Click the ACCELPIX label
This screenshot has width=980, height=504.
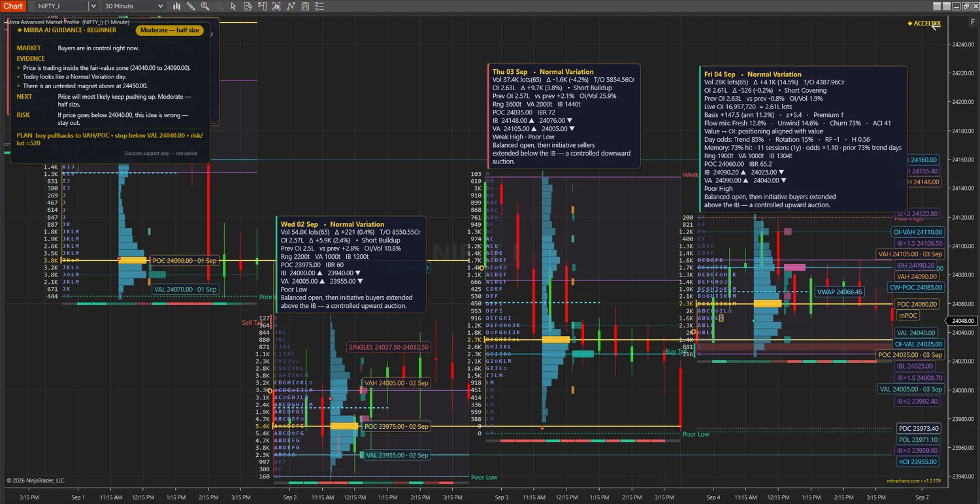[x=924, y=24]
